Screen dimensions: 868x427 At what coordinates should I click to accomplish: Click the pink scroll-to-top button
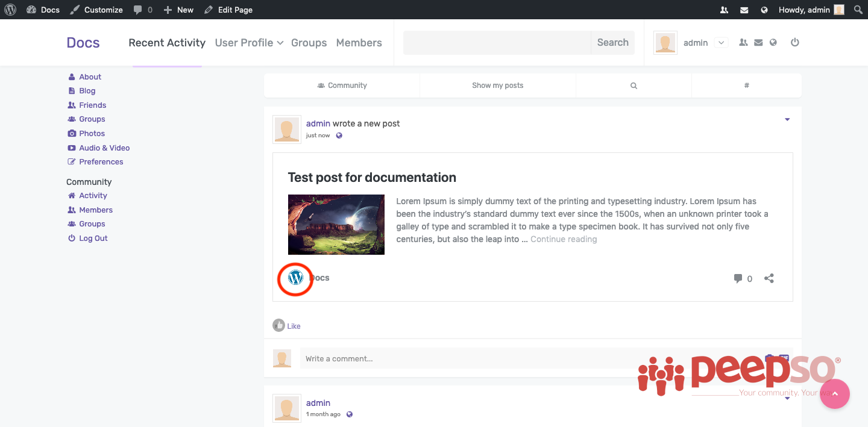pos(835,394)
